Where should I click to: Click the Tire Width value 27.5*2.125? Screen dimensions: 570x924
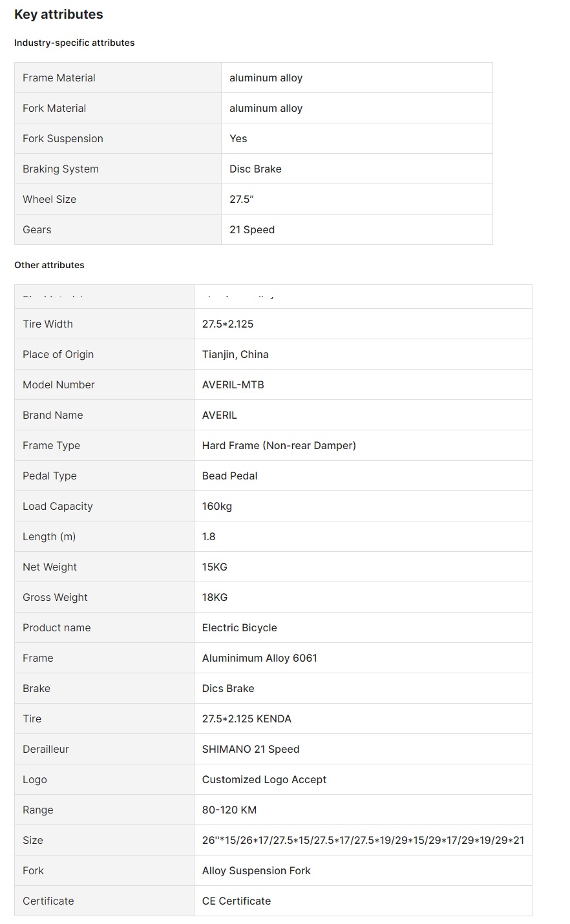(227, 324)
